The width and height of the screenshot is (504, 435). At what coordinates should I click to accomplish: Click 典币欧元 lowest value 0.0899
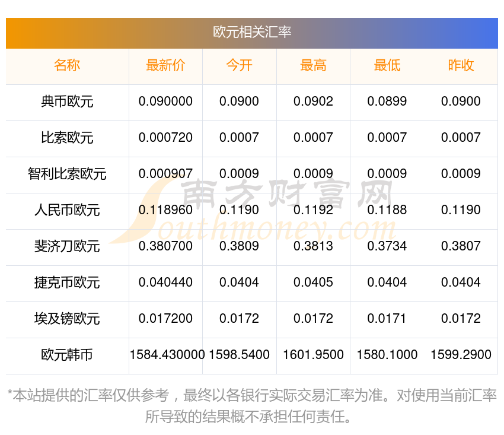(387, 101)
